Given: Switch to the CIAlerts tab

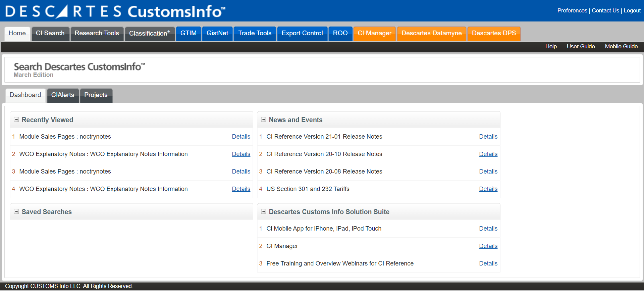Looking at the screenshot, I should [63, 95].
